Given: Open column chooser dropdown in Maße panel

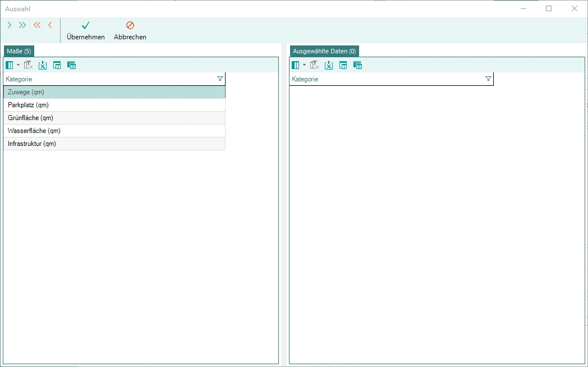Looking at the screenshot, I should (17, 65).
